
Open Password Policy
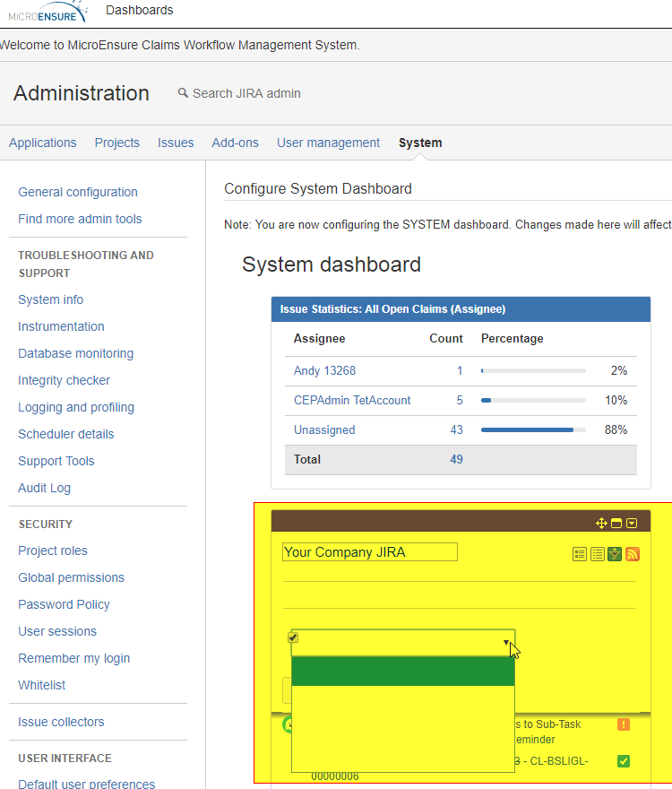pyautogui.click(x=64, y=605)
